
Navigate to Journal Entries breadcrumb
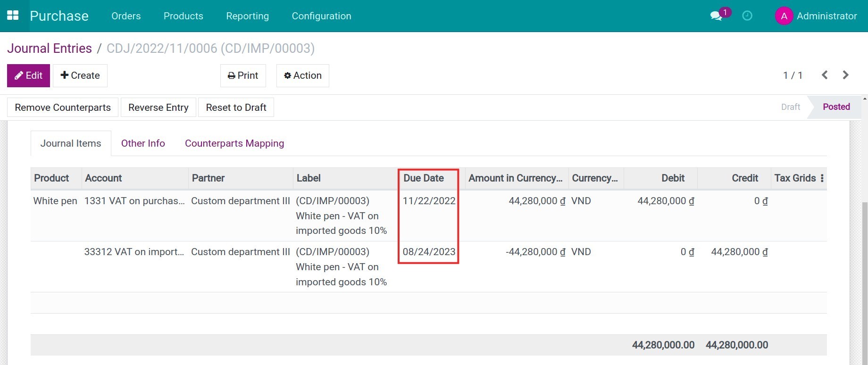tap(50, 49)
